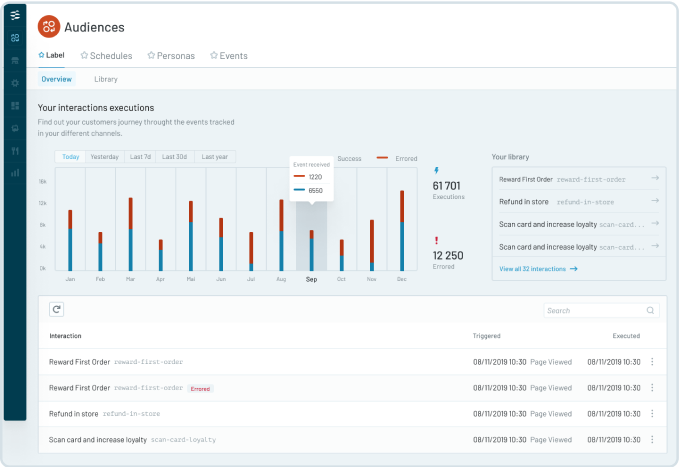
Task: Click the refresh button above the interactions table
Action: (x=57, y=310)
